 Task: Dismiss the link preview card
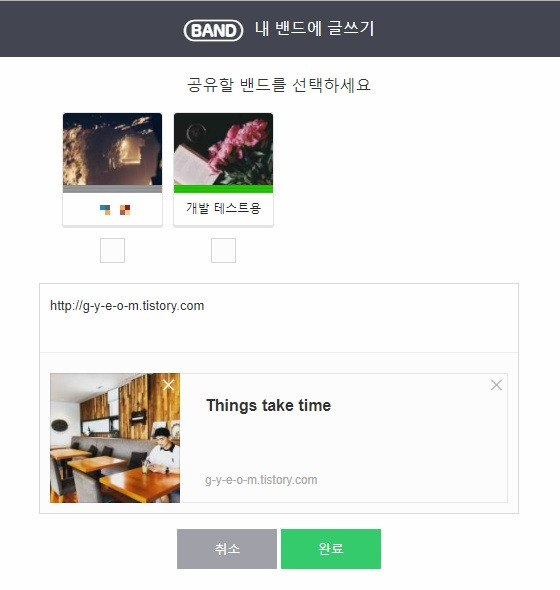pyautogui.click(x=496, y=385)
